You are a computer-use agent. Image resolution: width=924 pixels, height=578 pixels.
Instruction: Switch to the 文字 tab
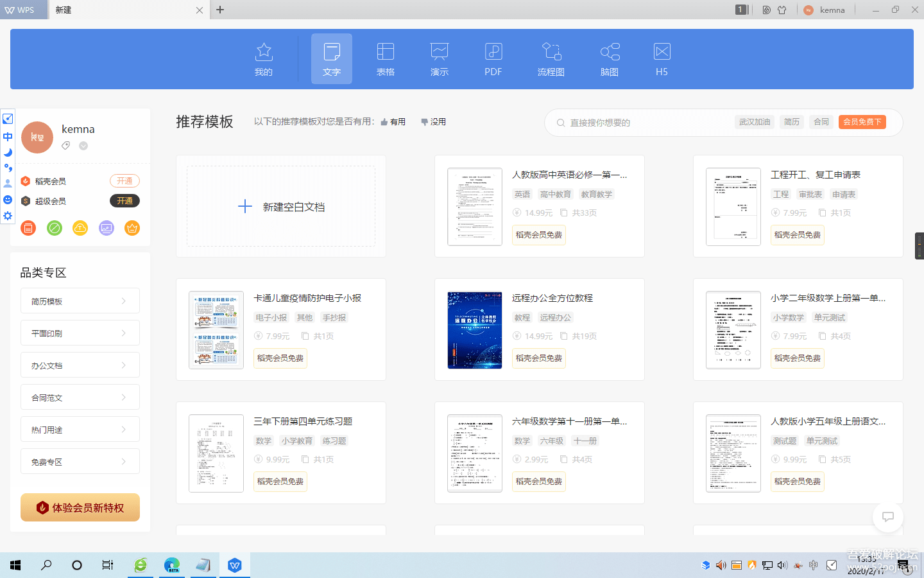332,58
